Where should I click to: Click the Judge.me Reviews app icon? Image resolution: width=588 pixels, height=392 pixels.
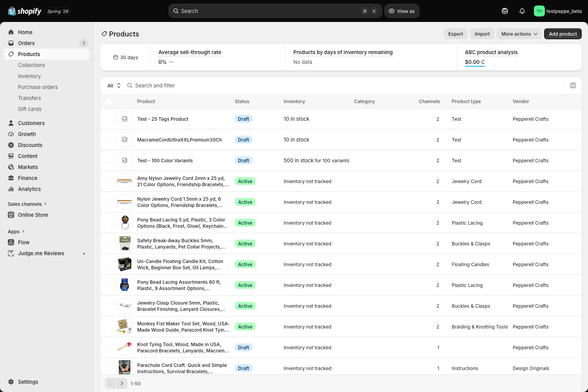click(x=11, y=253)
